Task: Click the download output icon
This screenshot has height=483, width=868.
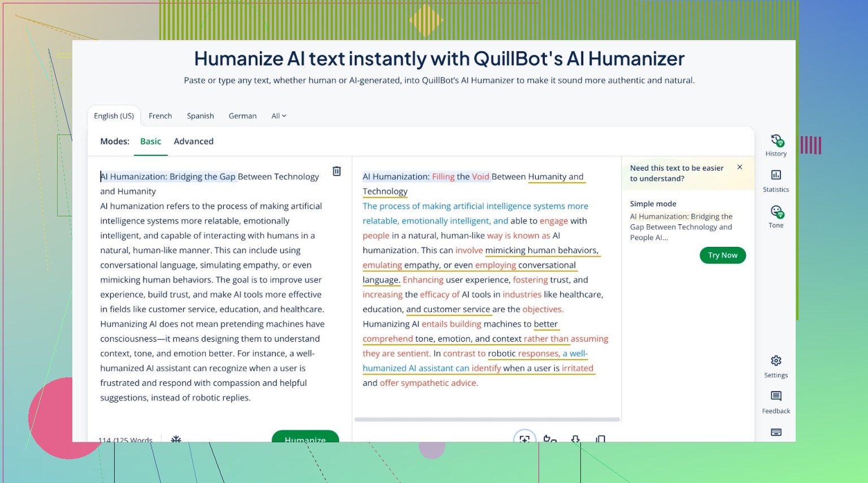Action: [575, 438]
